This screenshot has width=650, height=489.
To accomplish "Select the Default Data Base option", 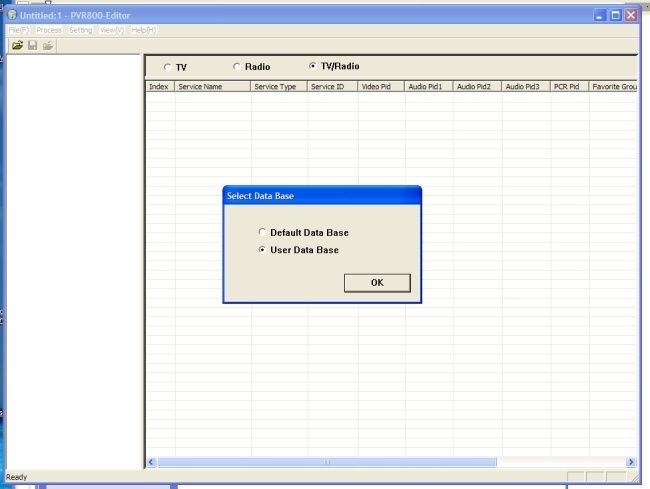I will pyautogui.click(x=263, y=233).
